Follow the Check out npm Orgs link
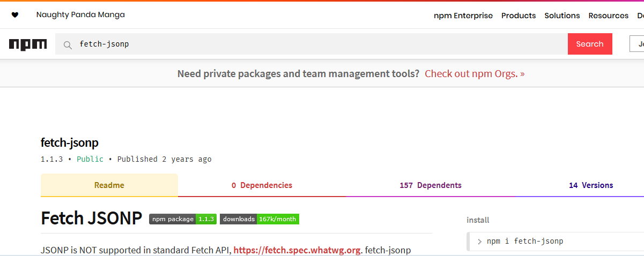 point(475,73)
